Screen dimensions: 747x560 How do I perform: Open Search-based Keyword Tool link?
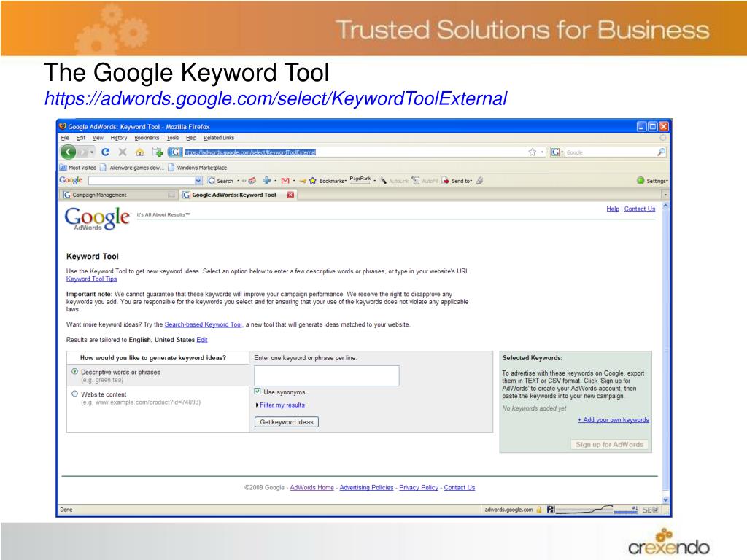204,324
